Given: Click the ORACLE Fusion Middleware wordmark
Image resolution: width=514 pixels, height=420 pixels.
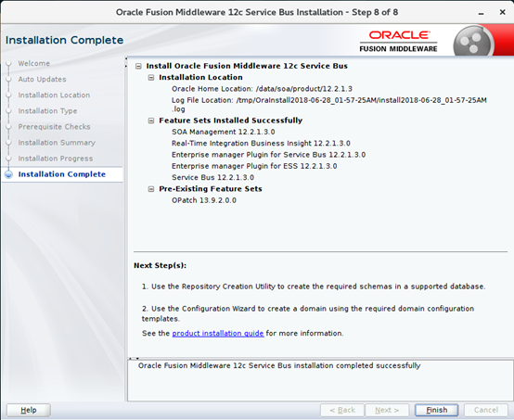Looking at the screenshot, I should (x=398, y=42).
